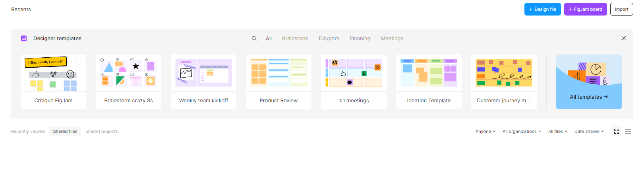Close the Designer templates panel

(624, 38)
